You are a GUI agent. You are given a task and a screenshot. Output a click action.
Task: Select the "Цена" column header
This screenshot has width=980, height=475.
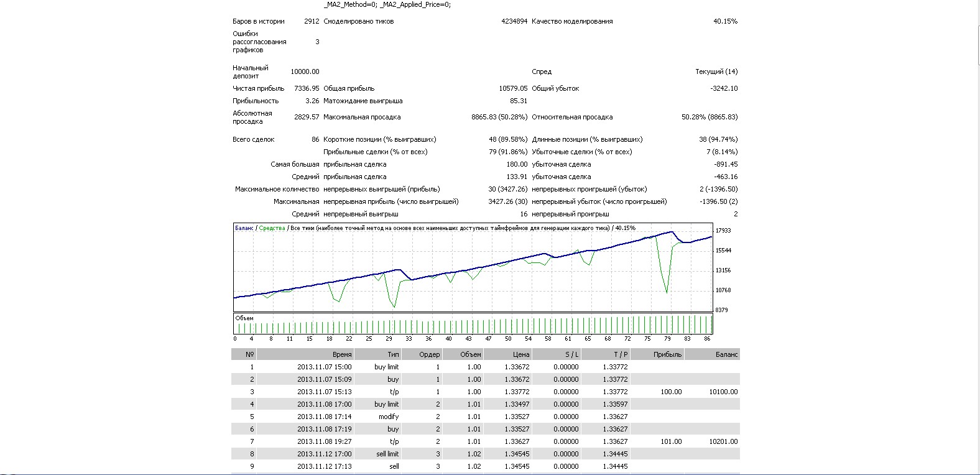click(521, 354)
